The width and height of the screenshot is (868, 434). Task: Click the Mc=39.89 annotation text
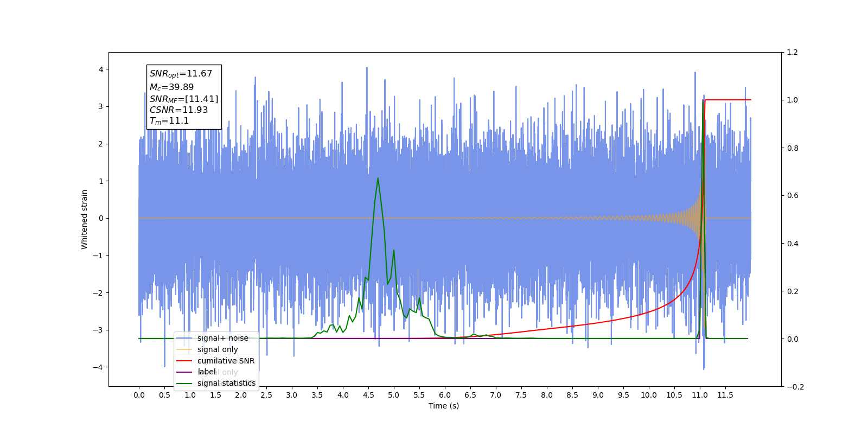click(171, 87)
